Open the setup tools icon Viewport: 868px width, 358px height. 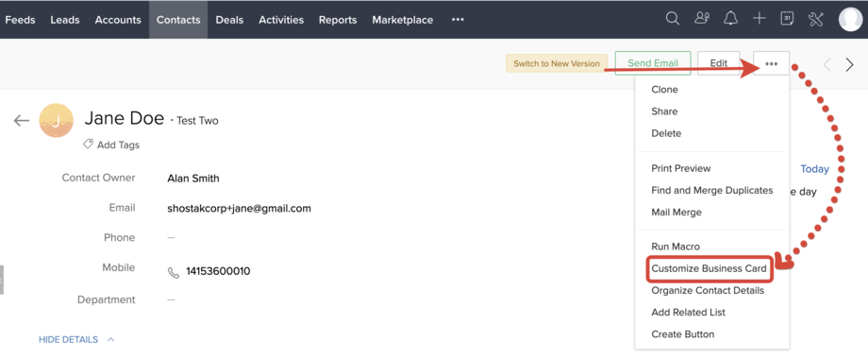816,20
